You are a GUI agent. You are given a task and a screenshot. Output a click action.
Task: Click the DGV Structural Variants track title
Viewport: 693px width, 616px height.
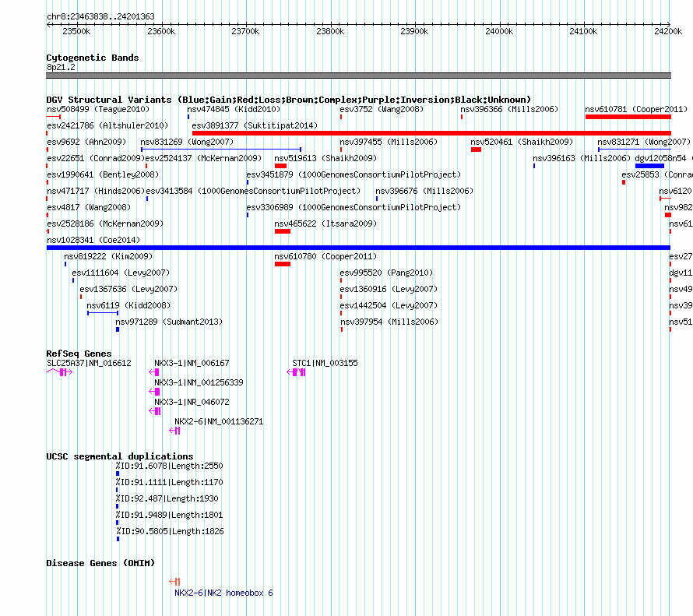click(289, 100)
